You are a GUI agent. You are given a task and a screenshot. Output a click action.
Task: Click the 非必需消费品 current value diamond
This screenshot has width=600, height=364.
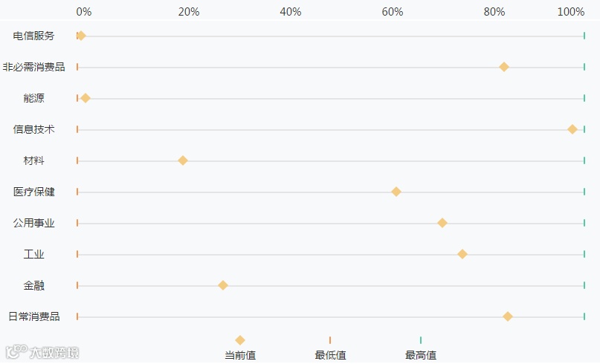point(504,67)
